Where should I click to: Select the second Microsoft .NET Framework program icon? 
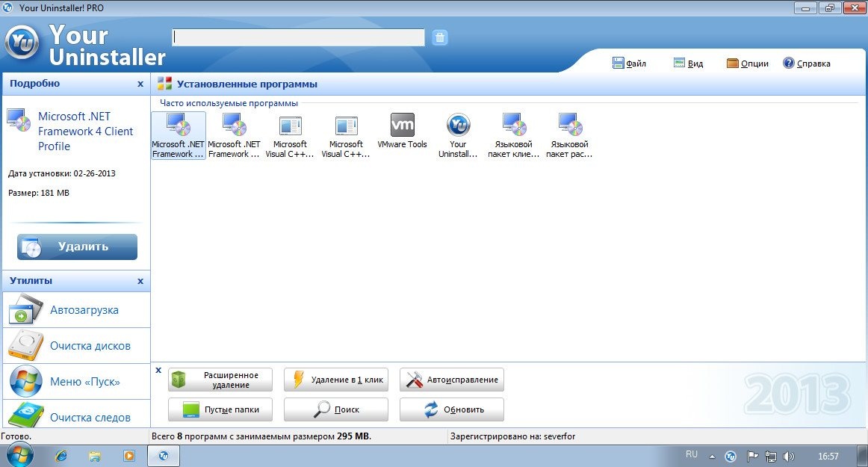click(x=234, y=136)
